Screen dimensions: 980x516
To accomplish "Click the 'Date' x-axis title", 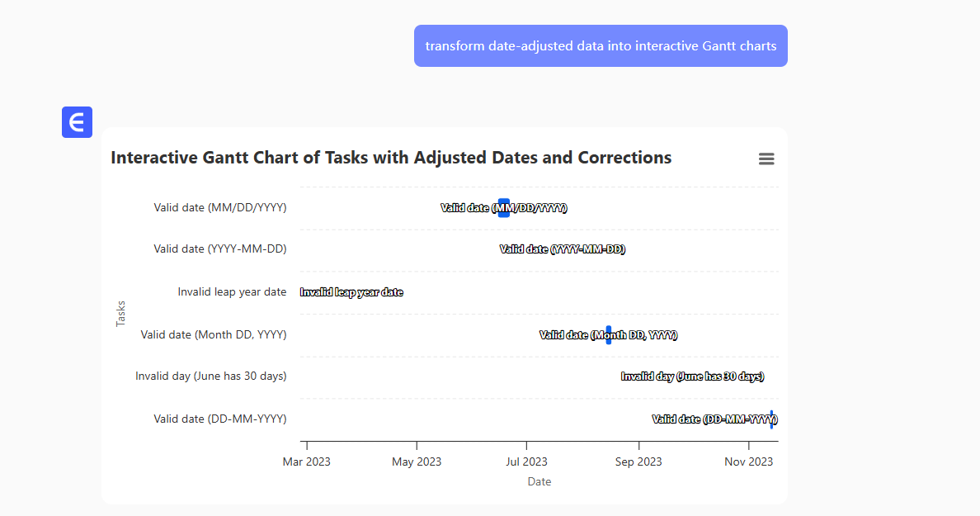I will point(539,481).
